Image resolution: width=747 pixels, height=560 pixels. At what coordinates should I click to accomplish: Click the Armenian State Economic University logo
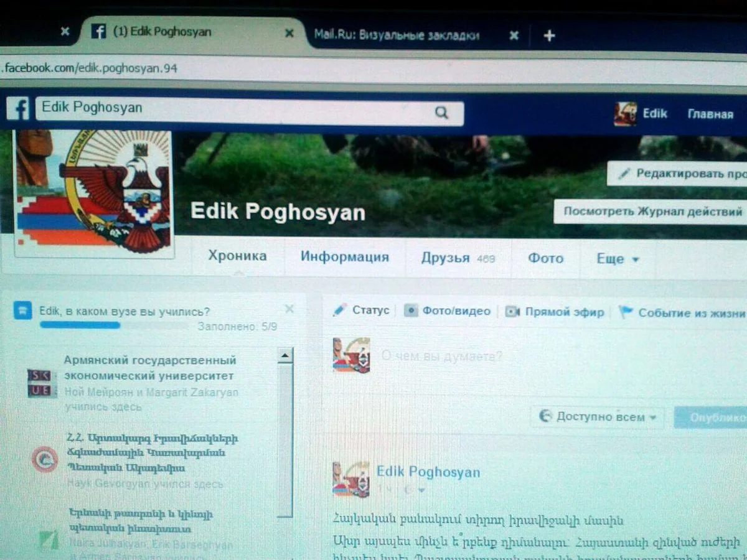click(x=42, y=383)
